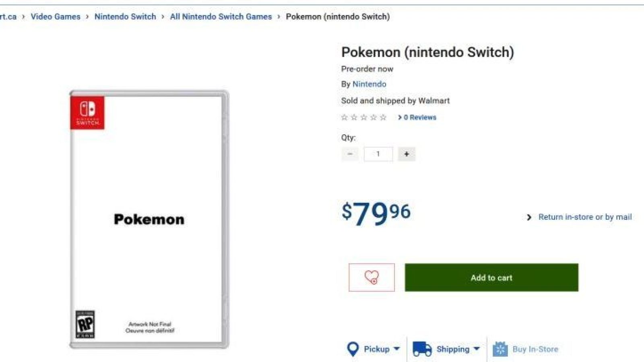Click the Add to cart button
Screen dimensions: 644x362
click(x=491, y=278)
